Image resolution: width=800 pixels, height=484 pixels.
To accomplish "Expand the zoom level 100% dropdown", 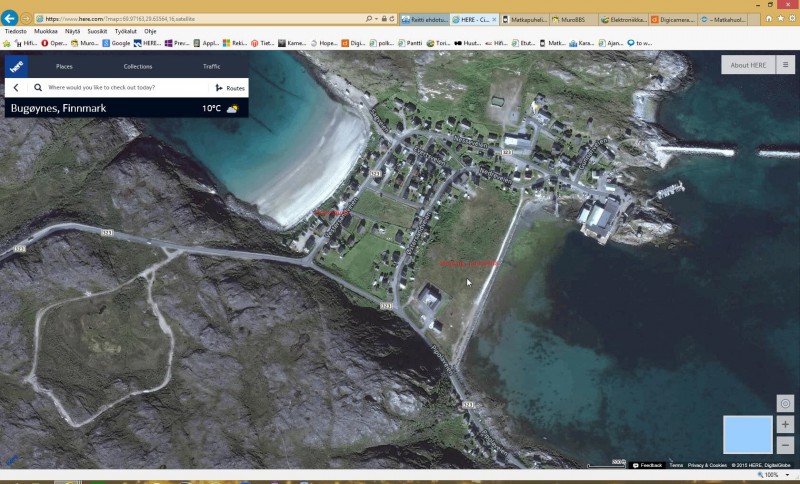I will click(x=788, y=475).
